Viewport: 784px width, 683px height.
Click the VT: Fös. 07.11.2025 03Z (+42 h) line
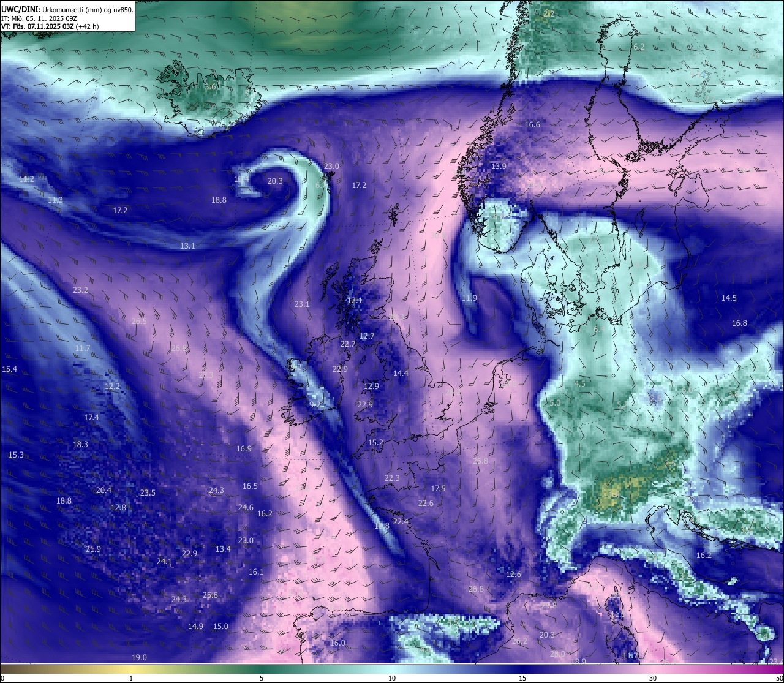[x=50, y=26]
